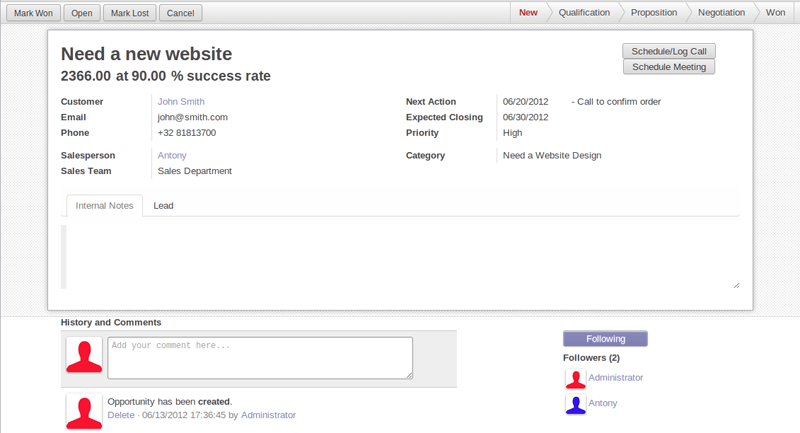Click Schedule Meeting
The width and height of the screenshot is (800, 433).
coord(668,67)
